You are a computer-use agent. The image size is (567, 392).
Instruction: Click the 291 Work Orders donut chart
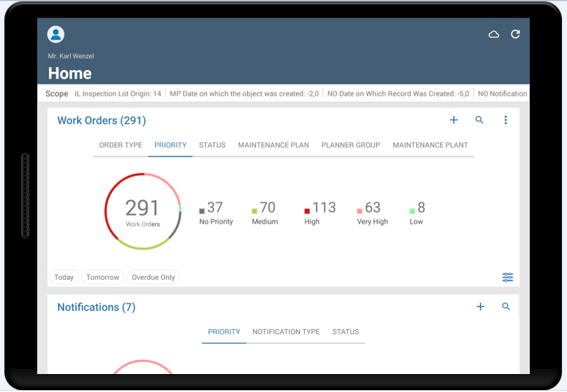(x=143, y=211)
